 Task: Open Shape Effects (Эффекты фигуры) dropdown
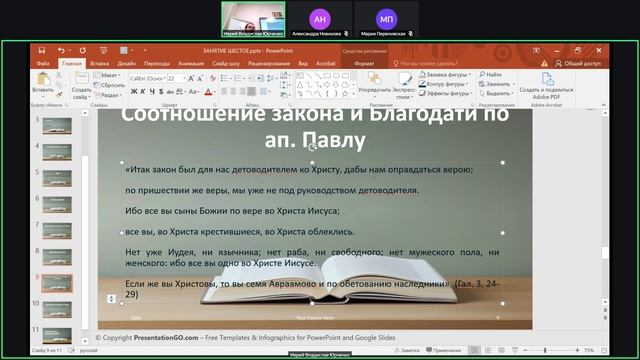pos(447,93)
